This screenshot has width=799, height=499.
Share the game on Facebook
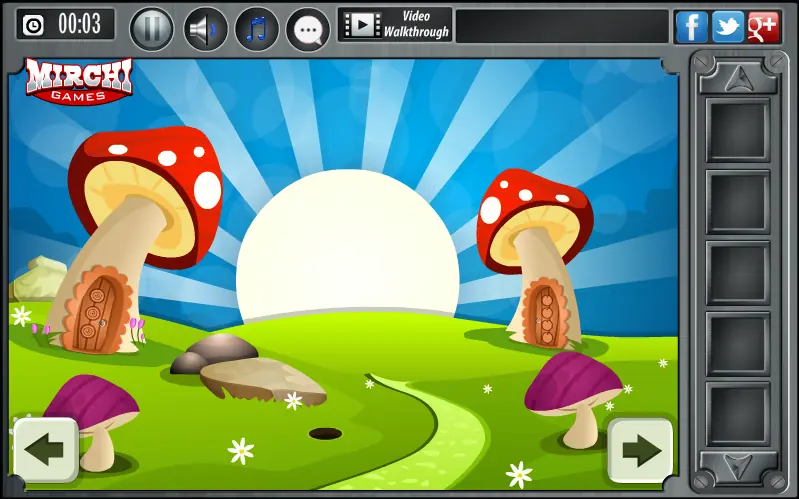click(x=691, y=27)
